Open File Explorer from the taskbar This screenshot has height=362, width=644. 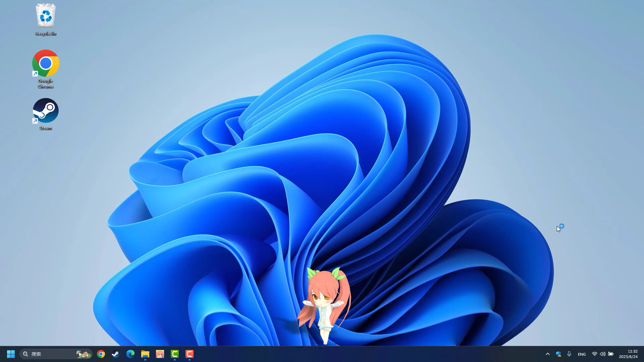click(x=145, y=354)
